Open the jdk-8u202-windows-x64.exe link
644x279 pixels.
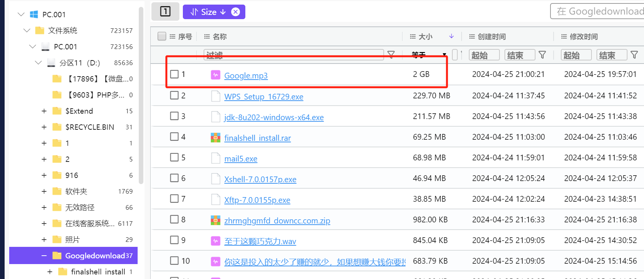274,117
